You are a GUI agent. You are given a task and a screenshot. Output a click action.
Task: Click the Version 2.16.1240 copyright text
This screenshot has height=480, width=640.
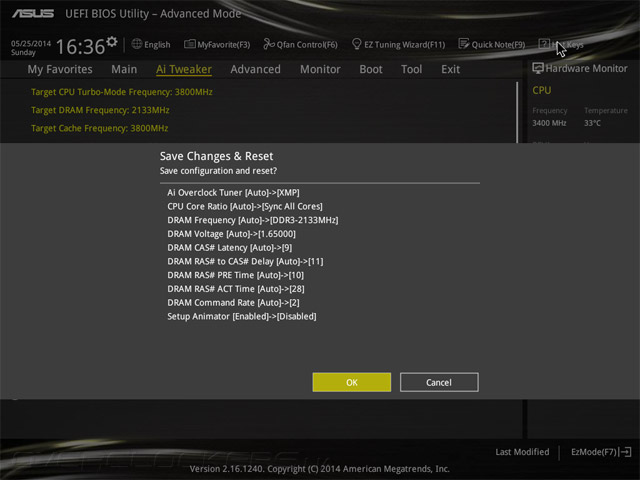coord(320,469)
